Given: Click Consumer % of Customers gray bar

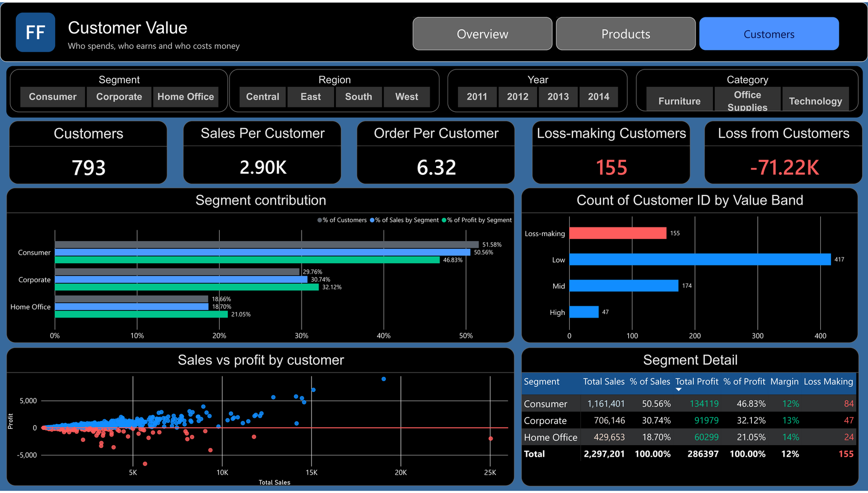Looking at the screenshot, I should pos(267,245).
